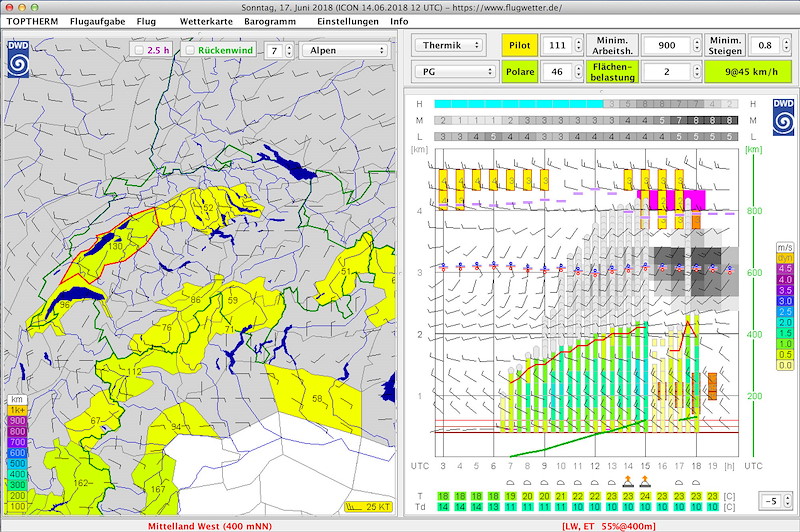Viewport: 800px width, 532px height.
Task: Select the yellow map region labeled 112
Action: tap(134, 371)
